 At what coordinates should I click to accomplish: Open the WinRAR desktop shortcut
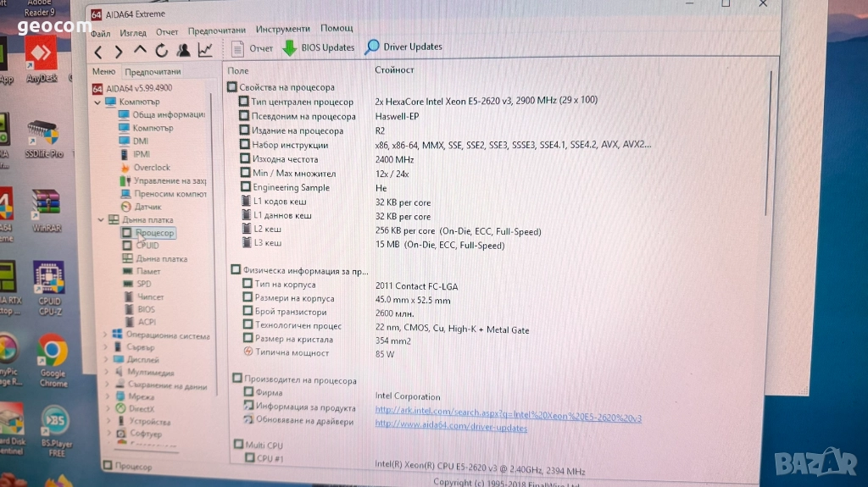(x=47, y=211)
